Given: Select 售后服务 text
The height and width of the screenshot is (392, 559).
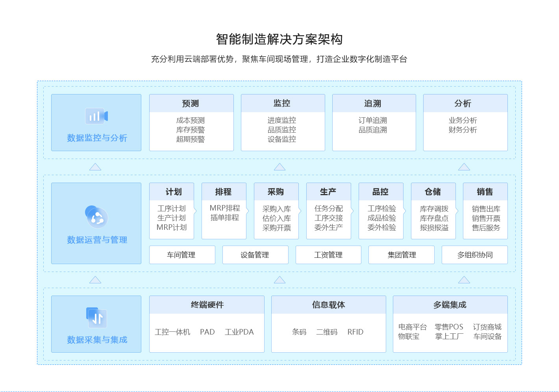Looking at the screenshot, I should click(486, 228).
